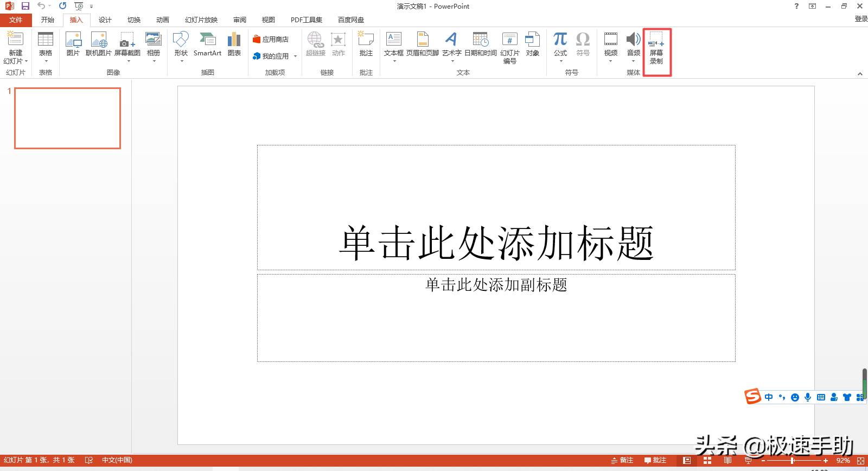Open the 屏幕截图 screenshot tool

127,47
